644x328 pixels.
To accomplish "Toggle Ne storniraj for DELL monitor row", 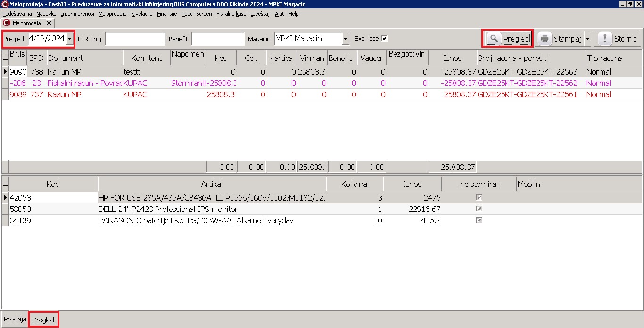I will [x=479, y=209].
